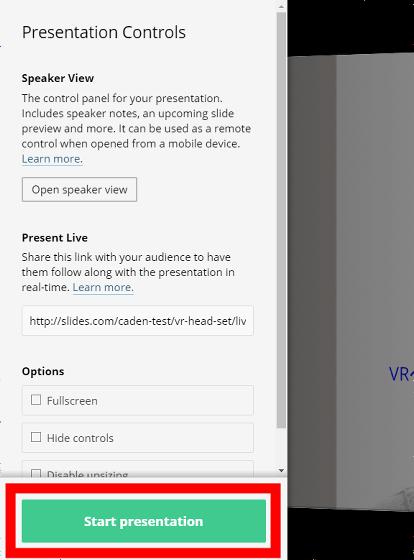This screenshot has width=414, height=560.
Task: Open the Learn more link in Present Live
Action: pos(103,287)
